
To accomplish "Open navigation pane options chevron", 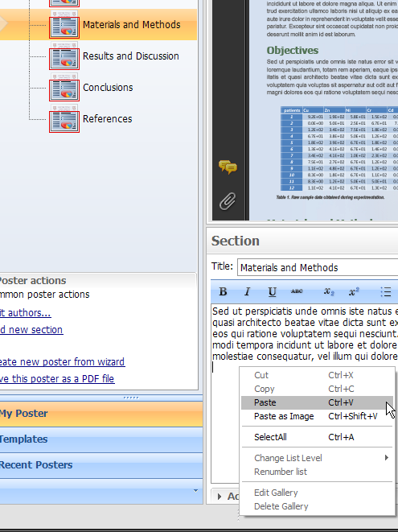I will (195, 491).
